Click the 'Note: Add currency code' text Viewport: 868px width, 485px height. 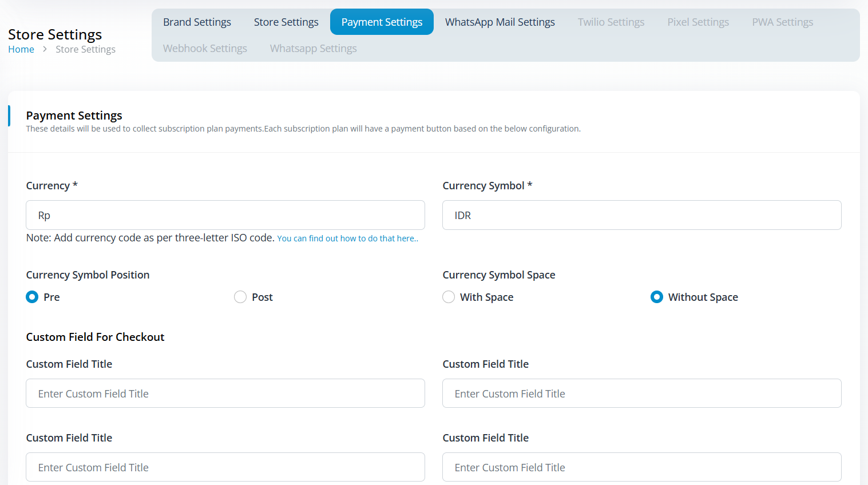[150, 238]
